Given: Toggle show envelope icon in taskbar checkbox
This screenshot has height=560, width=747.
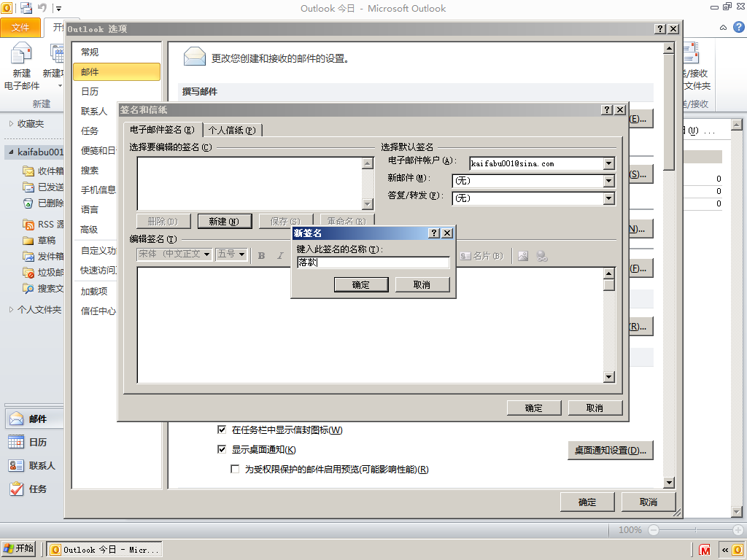Looking at the screenshot, I should pyautogui.click(x=222, y=429).
